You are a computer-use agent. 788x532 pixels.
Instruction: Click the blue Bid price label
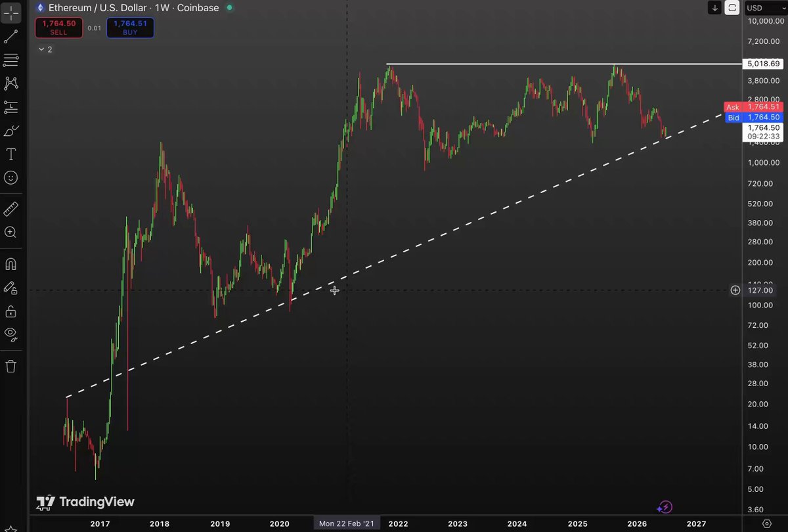point(753,118)
